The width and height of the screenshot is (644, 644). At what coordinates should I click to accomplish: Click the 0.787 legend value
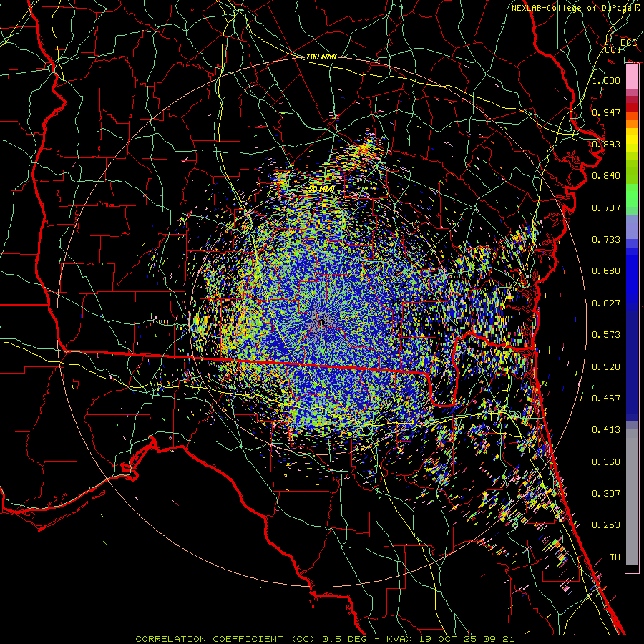(x=606, y=208)
